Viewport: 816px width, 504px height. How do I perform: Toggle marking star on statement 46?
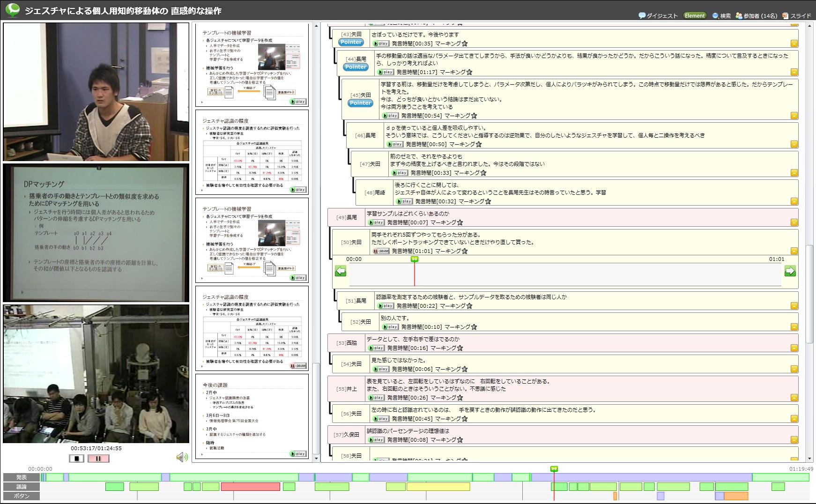[x=479, y=144]
